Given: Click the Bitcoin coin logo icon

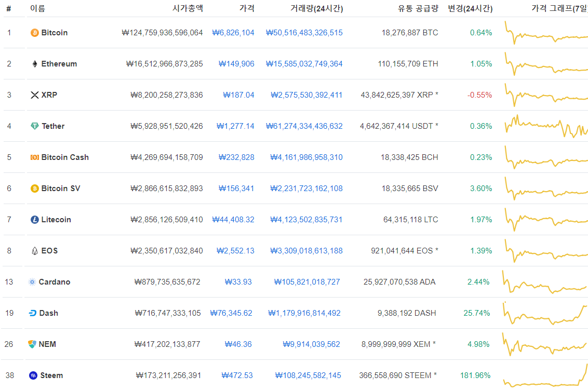Looking at the screenshot, I should (34, 33).
